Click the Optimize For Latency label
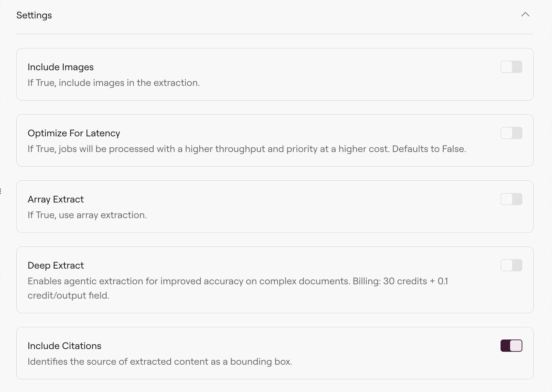This screenshot has width=552, height=392. [74, 133]
